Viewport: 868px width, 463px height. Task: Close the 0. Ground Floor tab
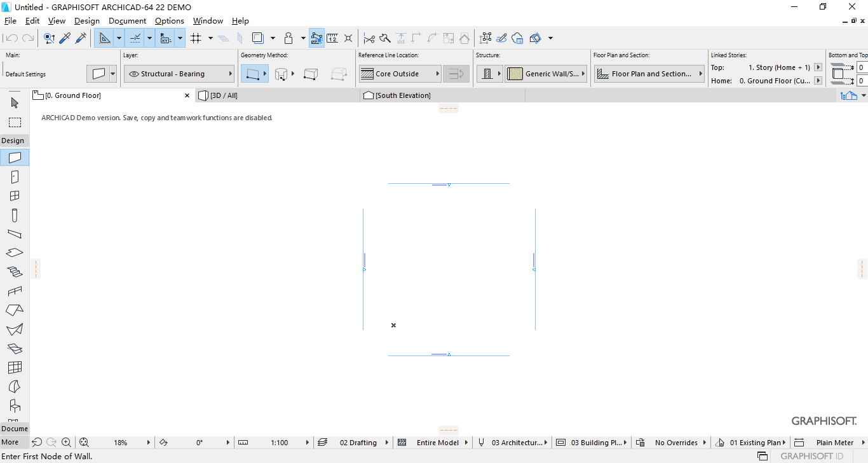(x=187, y=95)
